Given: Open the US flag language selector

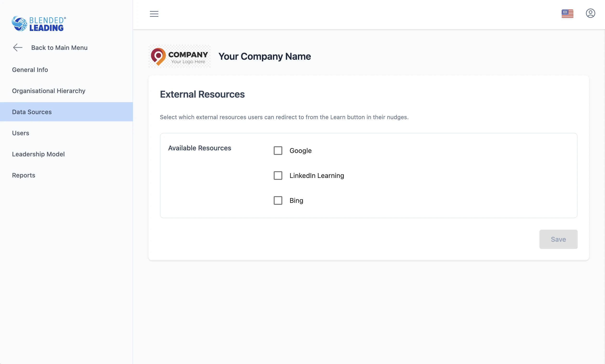Looking at the screenshot, I should [567, 13].
